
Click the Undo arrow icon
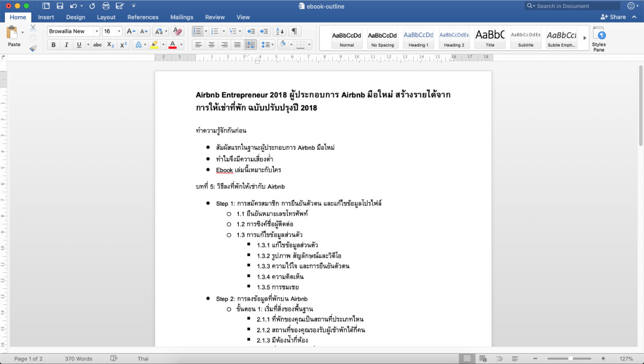(74, 6)
